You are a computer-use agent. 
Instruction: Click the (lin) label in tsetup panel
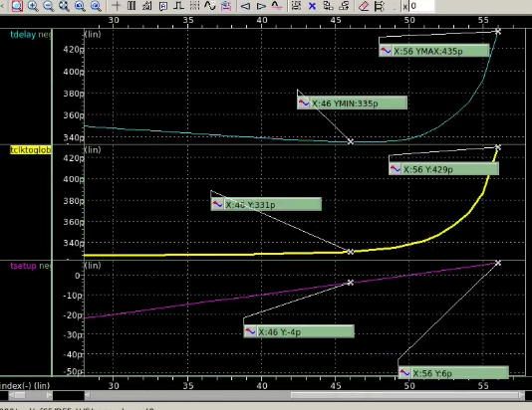click(93, 266)
